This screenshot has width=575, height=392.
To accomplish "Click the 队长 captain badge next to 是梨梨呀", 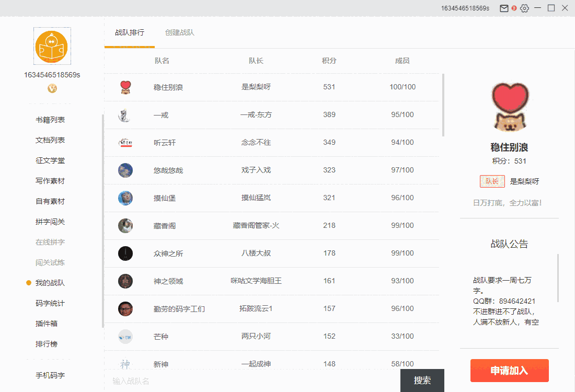I will click(x=492, y=181).
